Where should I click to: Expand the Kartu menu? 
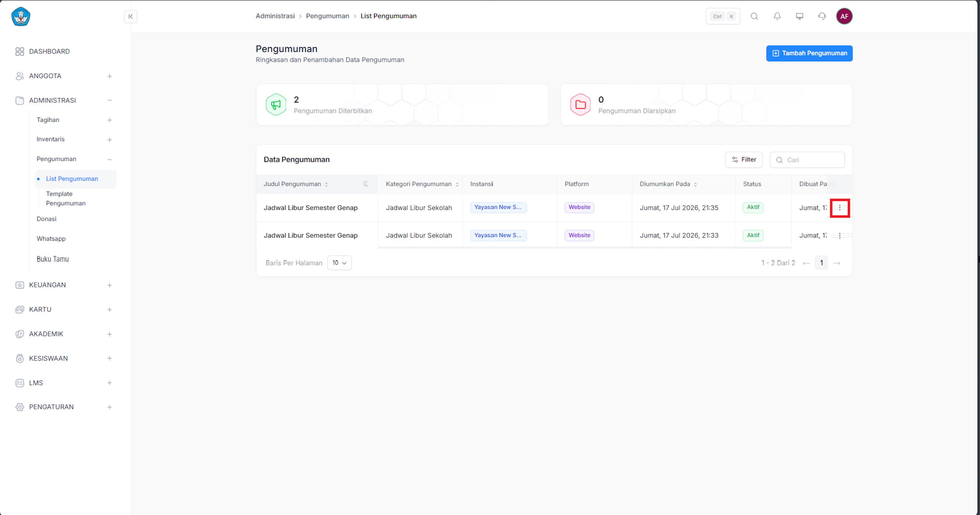(x=109, y=310)
